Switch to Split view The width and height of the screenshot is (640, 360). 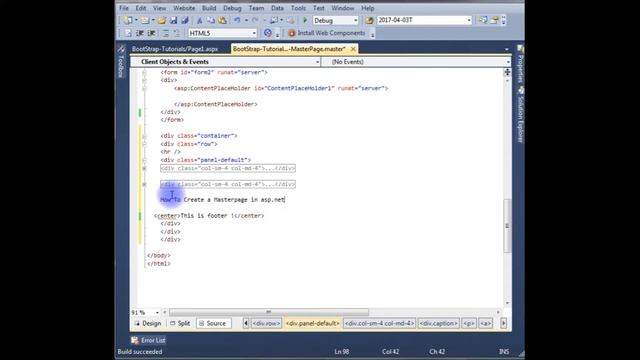[180, 323]
